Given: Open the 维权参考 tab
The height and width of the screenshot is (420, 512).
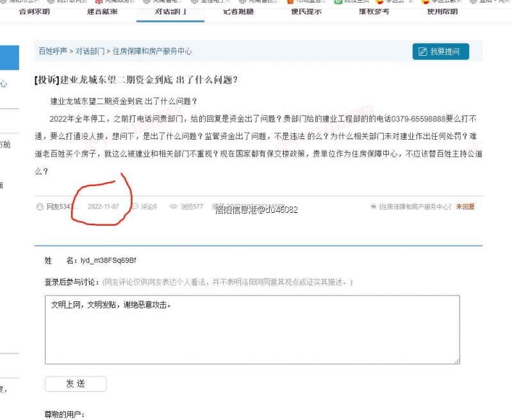Looking at the screenshot, I should [374, 12].
